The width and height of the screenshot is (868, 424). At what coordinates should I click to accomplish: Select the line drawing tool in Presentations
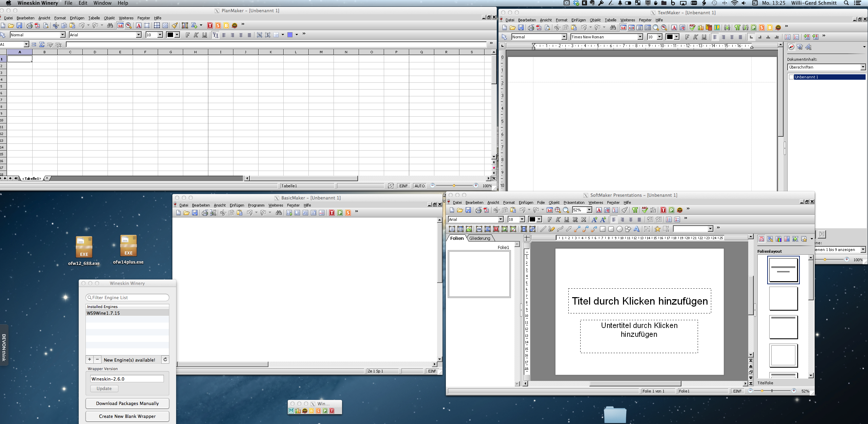[x=543, y=229]
